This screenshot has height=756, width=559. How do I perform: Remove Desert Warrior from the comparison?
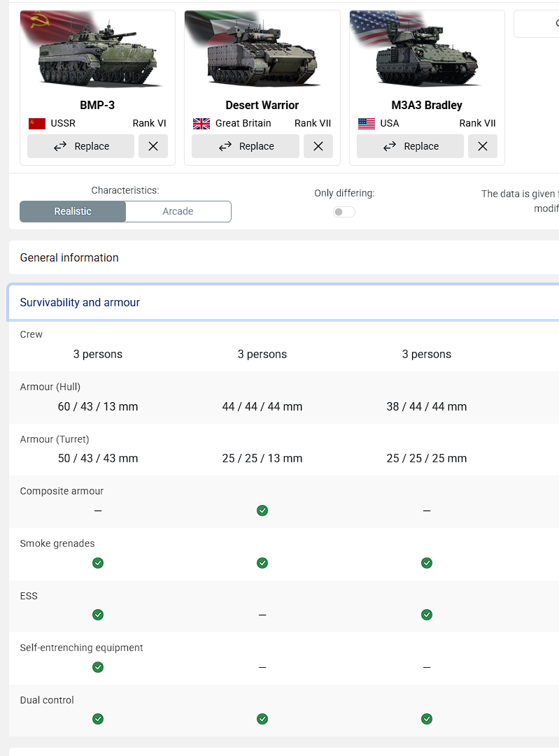(318, 146)
